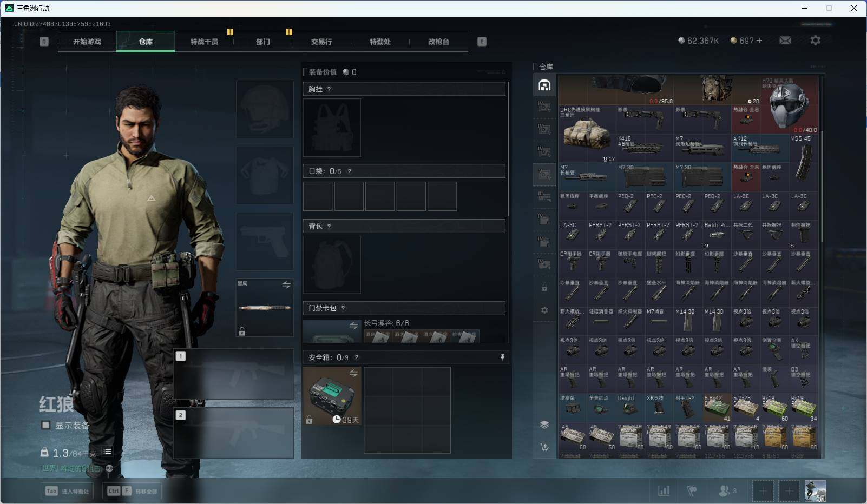Viewport: 867px width, 504px height.
Task: Click the help icon next to 胸挂
Action: pyautogui.click(x=329, y=89)
